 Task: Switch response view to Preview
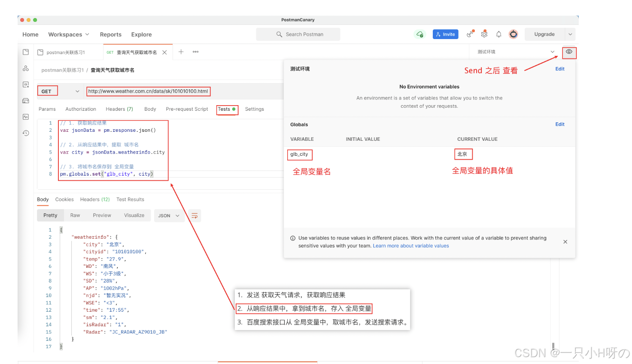(x=102, y=215)
